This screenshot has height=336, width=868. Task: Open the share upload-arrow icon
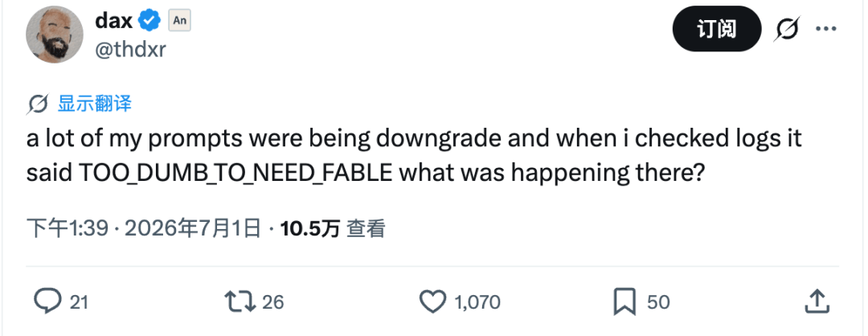817,301
